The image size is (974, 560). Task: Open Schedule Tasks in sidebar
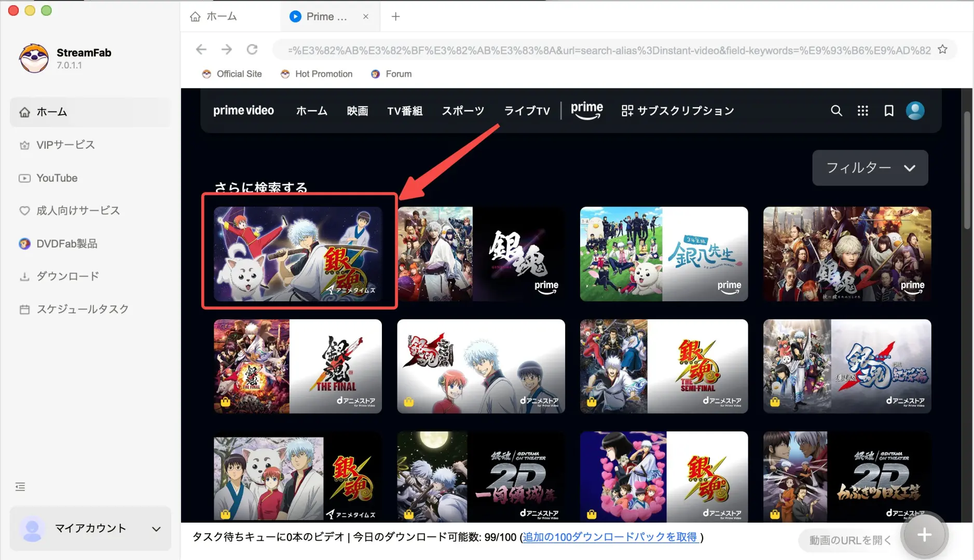pos(90,309)
